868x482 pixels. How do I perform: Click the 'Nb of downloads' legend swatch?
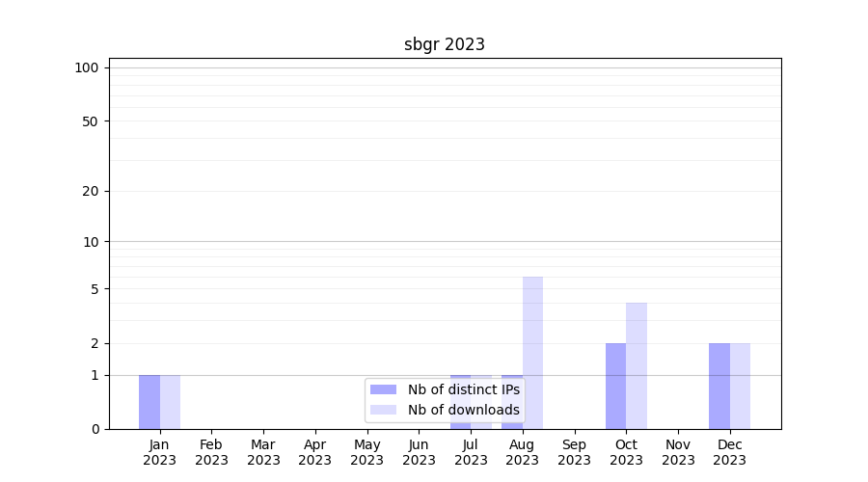point(384,410)
